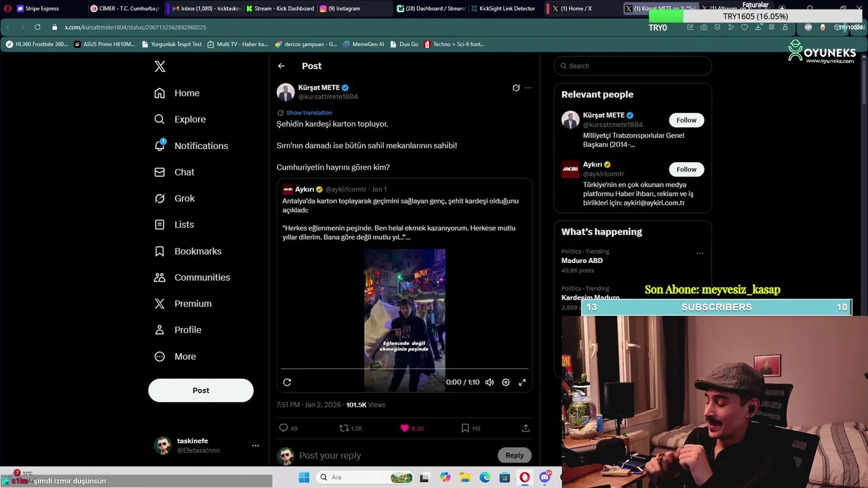Click the grey Reply button

tap(515, 455)
